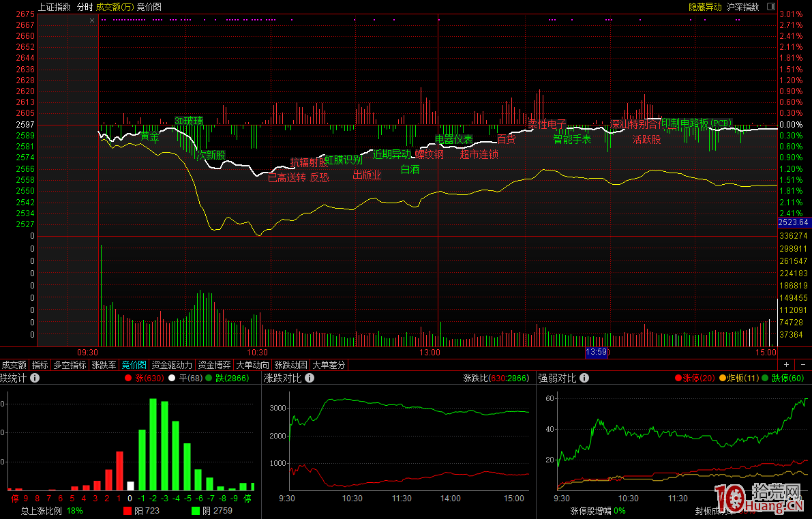
Task: Click the 隐藏异动 button
Action: (x=704, y=7)
